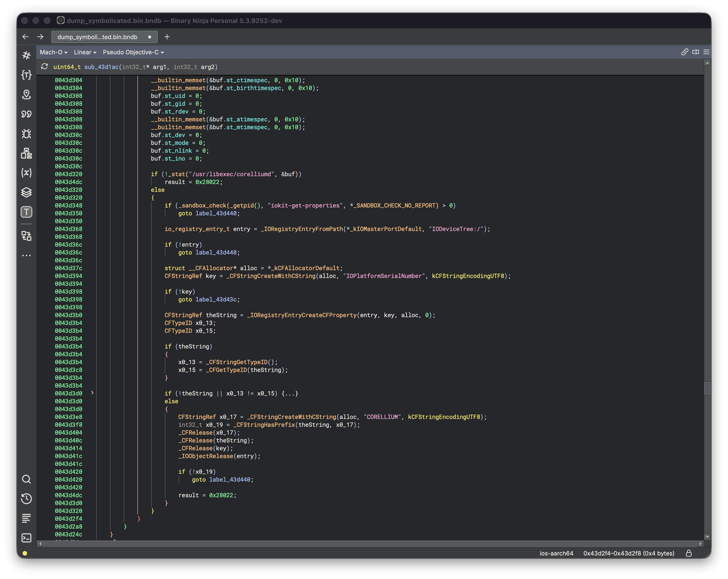Open the Pseudo Objective-C language dropdown
The height and width of the screenshot is (579, 728).
click(133, 52)
